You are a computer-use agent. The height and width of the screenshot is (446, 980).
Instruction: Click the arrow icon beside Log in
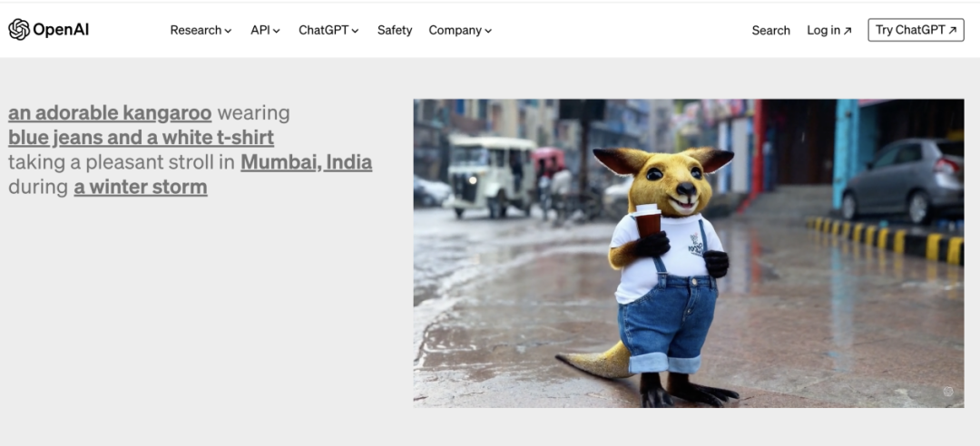(848, 31)
